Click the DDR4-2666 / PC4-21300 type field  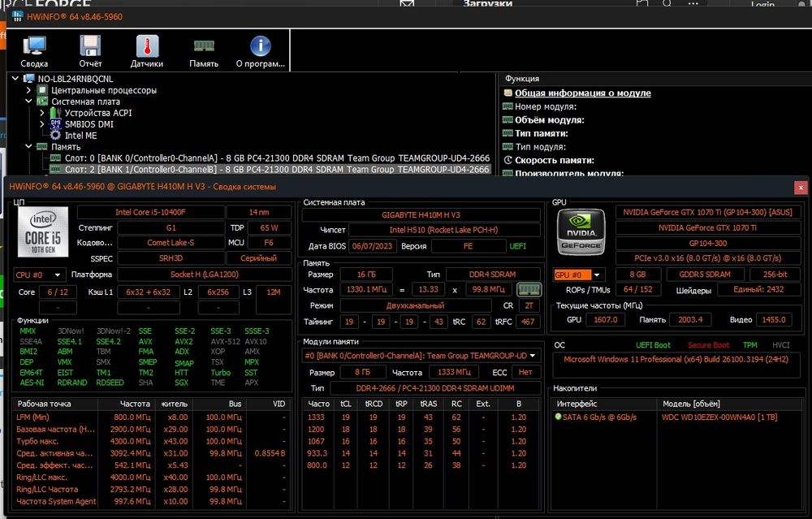tap(435, 388)
